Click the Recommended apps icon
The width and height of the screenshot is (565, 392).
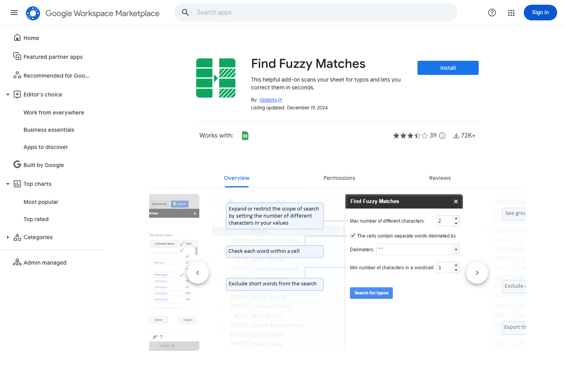pos(17,75)
